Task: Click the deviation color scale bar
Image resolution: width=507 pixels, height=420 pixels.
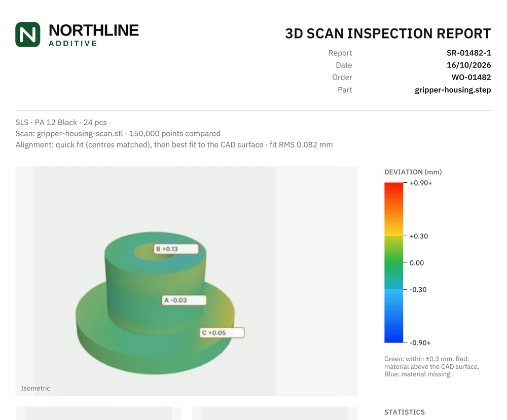Action: (x=393, y=262)
